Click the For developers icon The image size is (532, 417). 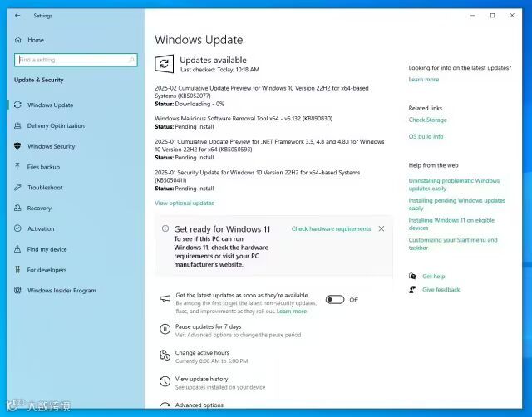pos(17,270)
